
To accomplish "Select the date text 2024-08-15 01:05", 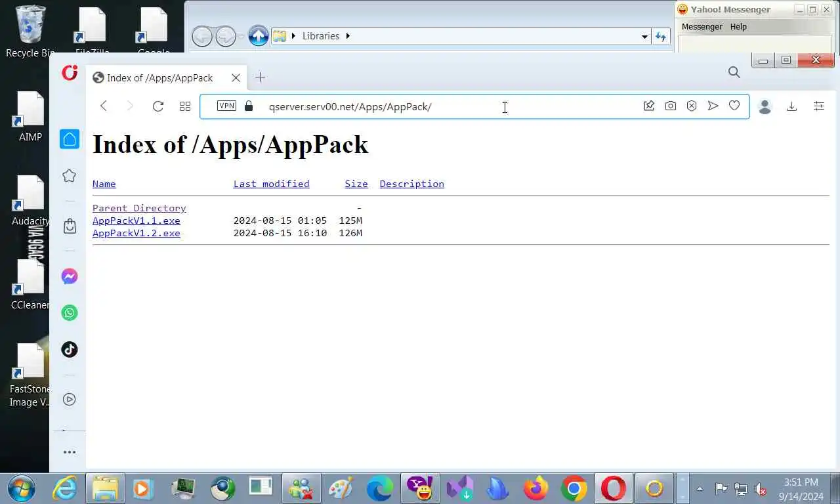I will [x=280, y=220].
